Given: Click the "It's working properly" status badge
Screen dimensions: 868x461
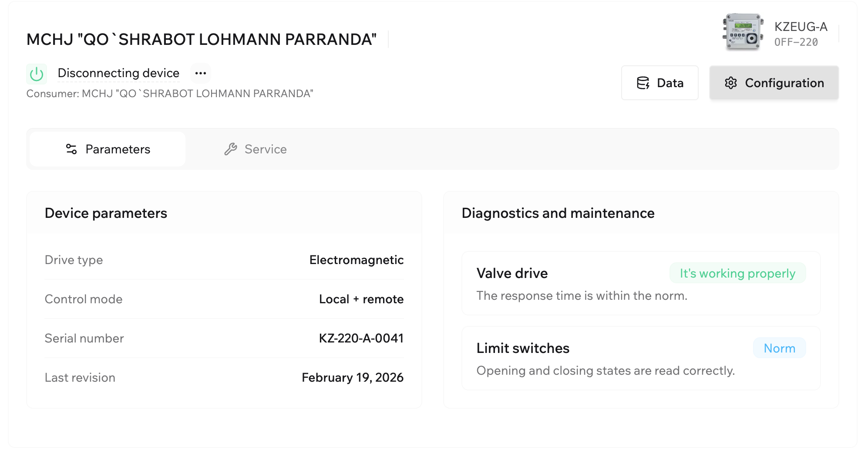Looking at the screenshot, I should tap(737, 273).
